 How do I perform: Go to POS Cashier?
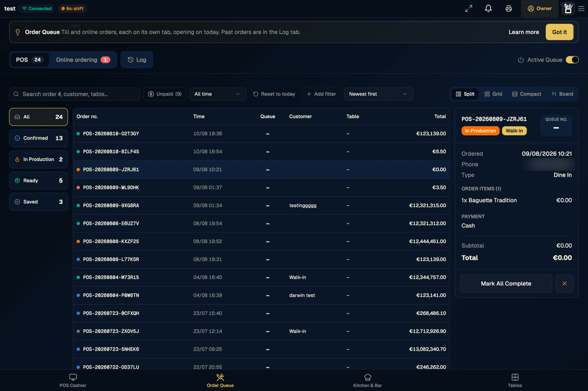click(73, 380)
